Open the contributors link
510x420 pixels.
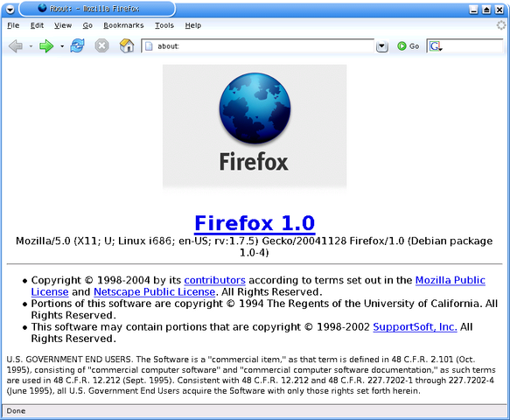pos(214,280)
